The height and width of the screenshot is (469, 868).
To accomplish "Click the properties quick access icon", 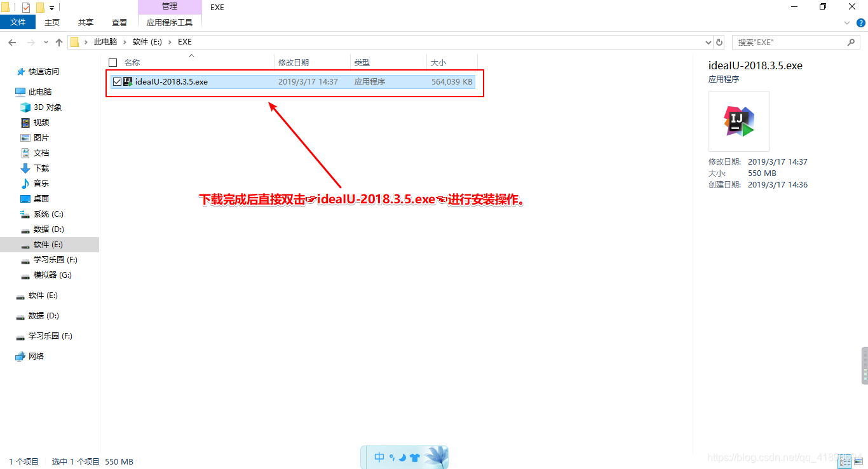I will [x=26, y=8].
